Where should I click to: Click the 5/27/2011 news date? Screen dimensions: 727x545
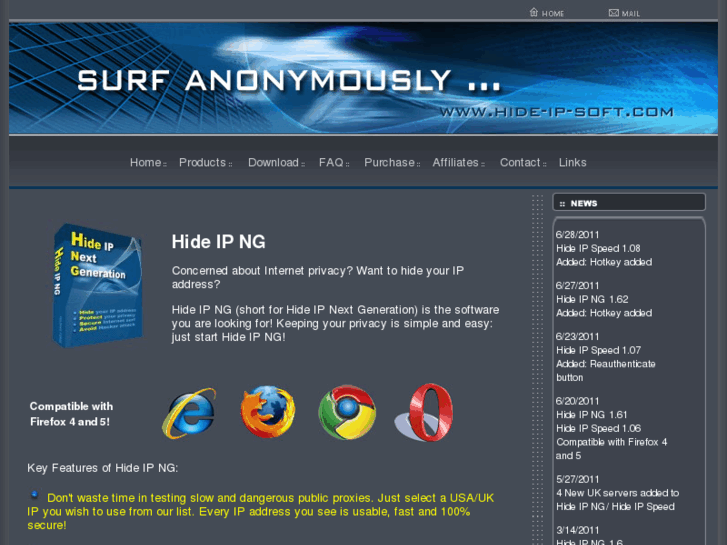click(x=577, y=480)
